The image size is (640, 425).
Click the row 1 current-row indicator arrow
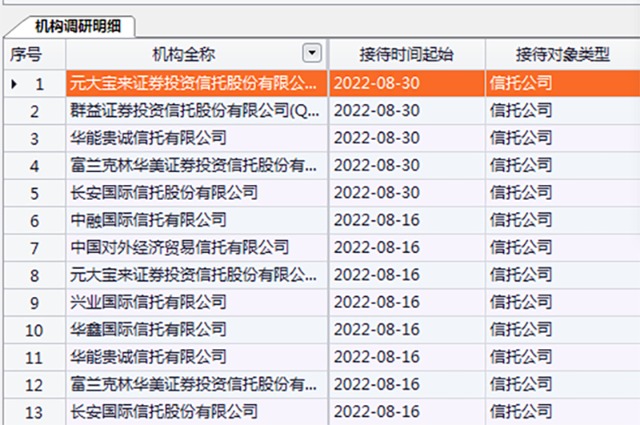[x=15, y=84]
